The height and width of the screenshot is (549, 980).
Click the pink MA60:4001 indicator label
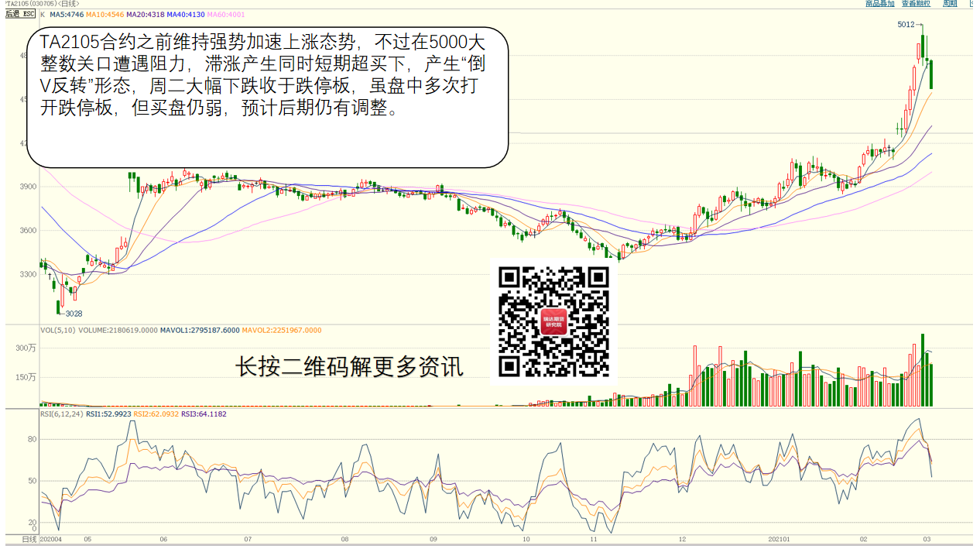226,14
